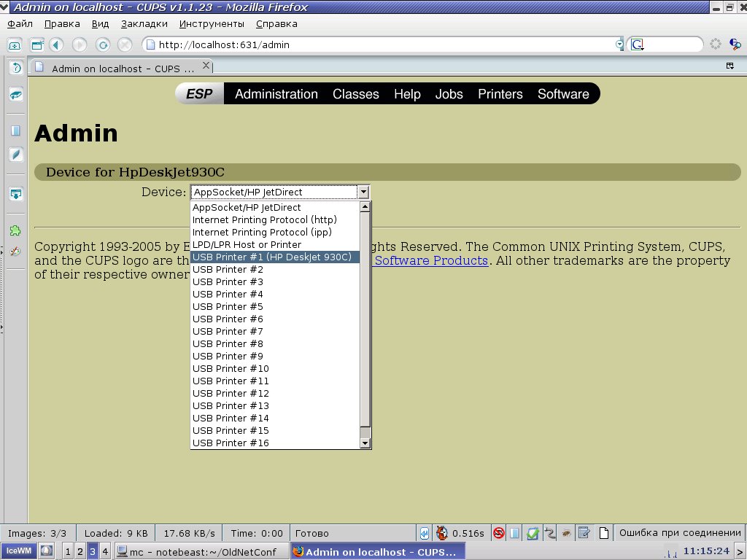The width and height of the screenshot is (747, 560).
Task: Open the Правка menu
Action: tap(62, 24)
